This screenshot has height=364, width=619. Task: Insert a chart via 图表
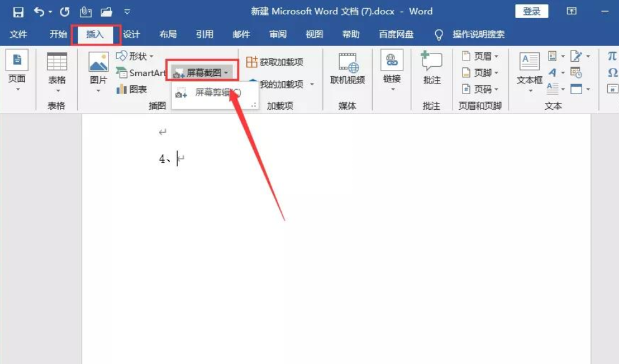(x=132, y=89)
